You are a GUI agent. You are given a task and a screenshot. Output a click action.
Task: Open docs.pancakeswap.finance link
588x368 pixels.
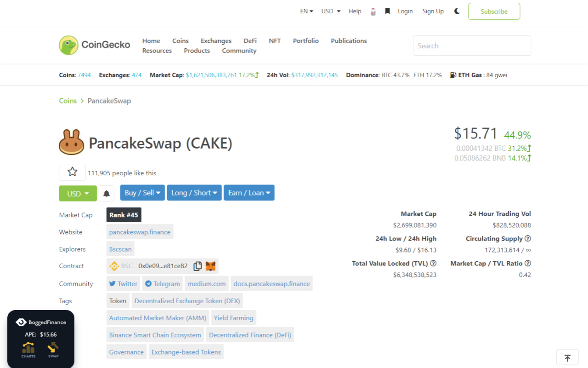coord(271,283)
